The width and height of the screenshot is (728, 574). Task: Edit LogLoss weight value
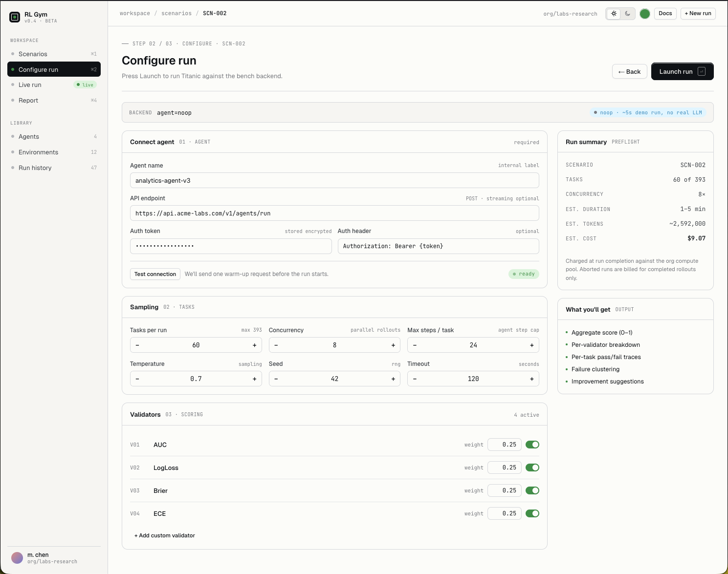pos(505,468)
